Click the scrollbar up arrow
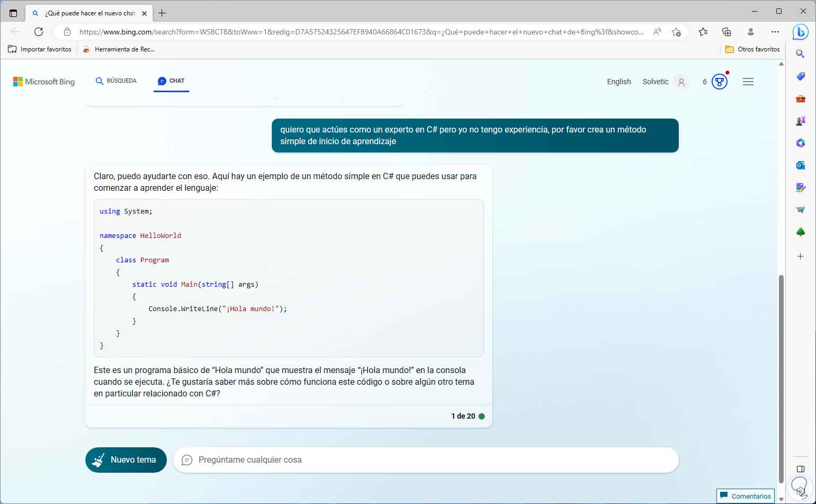The image size is (816, 504). click(x=781, y=64)
